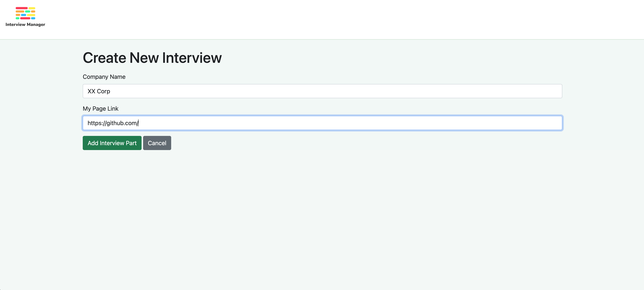The width and height of the screenshot is (644, 290).
Task: Click the green row in the logo
Action: click(28, 12)
